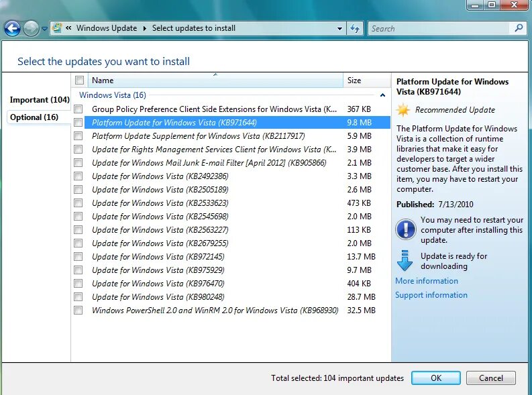532x395 pixels.
Task: Confirm with the OK button
Action: pos(436,378)
